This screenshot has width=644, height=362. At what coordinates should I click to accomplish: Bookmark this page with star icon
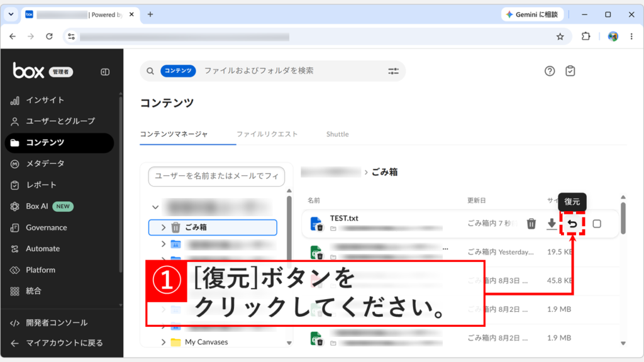point(560,36)
